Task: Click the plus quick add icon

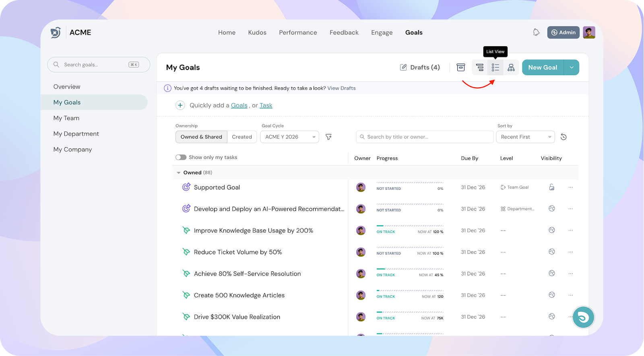Action: tap(180, 105)
